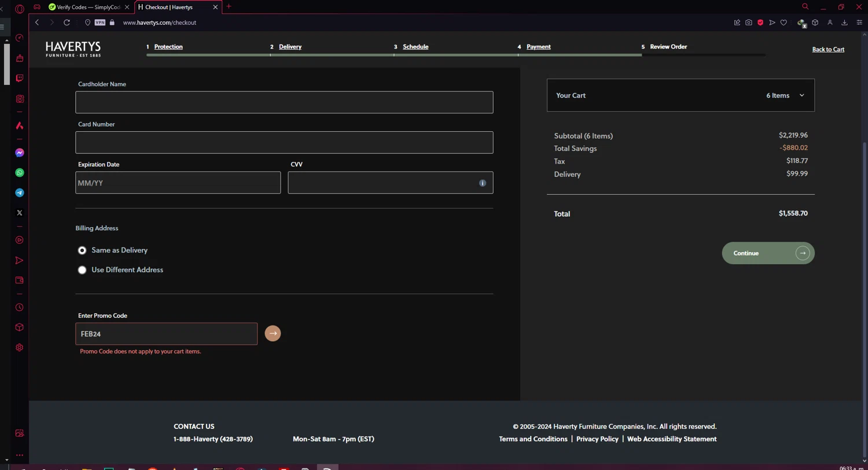The height and width of the screenshot is (470, 868).
Task: Apply promo code with the arrow button
Action: pyautogui.click(x=273, y=334)
